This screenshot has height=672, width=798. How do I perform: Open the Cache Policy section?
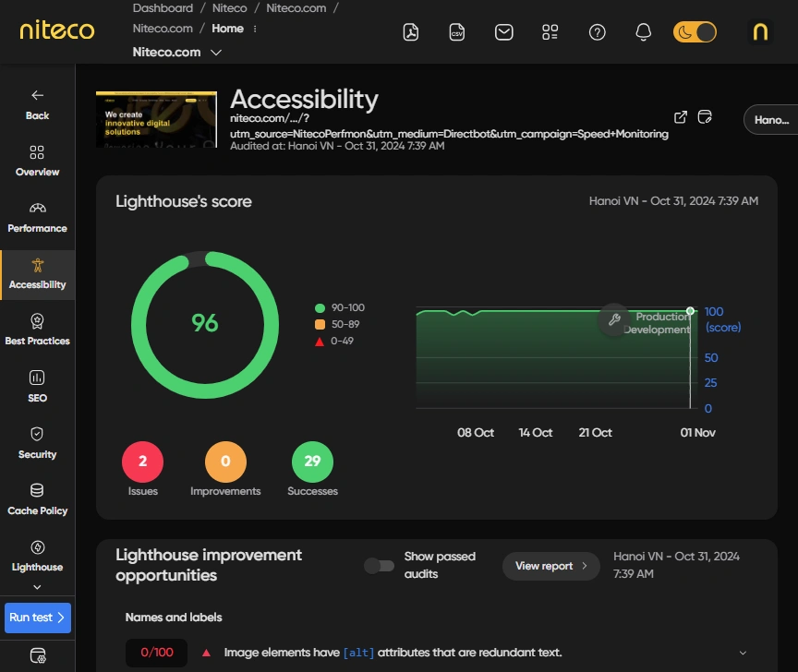[x=37, y=499]
